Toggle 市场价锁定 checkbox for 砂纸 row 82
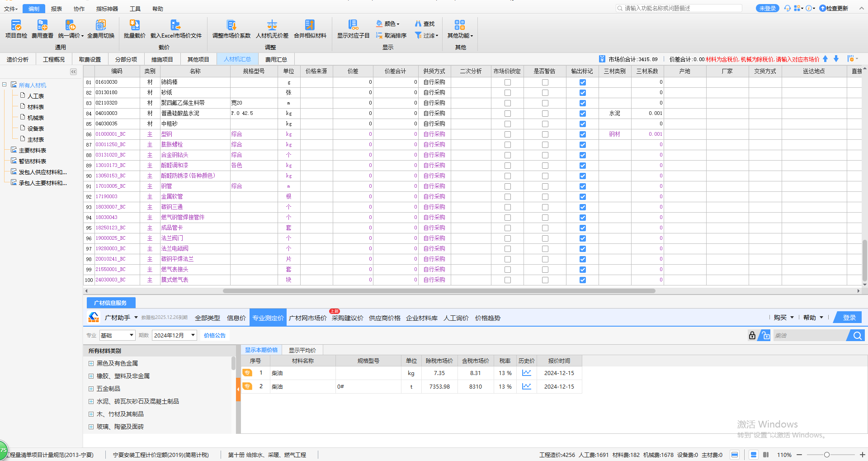The width and height of the screenshot is (868, 461). [508, 93]
